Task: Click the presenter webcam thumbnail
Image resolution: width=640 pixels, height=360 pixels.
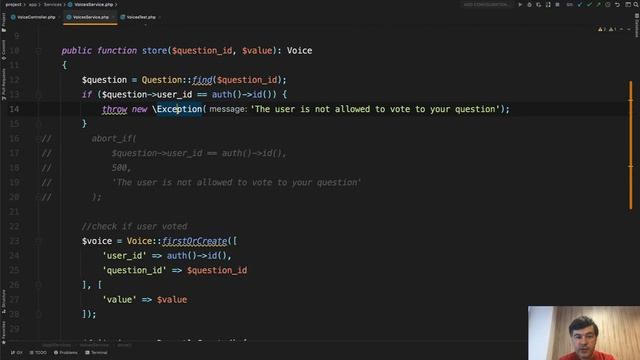Action: point(584,333)
